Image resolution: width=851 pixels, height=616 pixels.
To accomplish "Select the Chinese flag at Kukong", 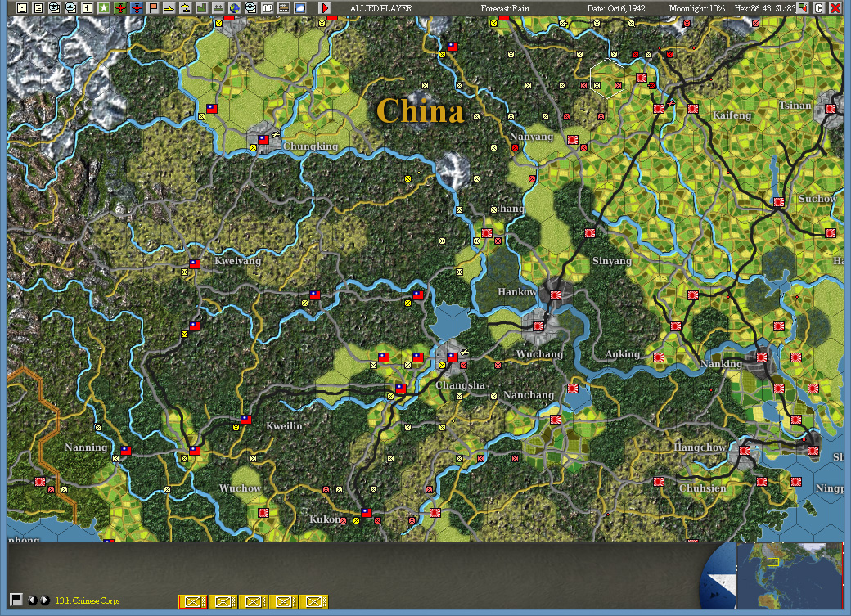I will (x=367, y=512).
